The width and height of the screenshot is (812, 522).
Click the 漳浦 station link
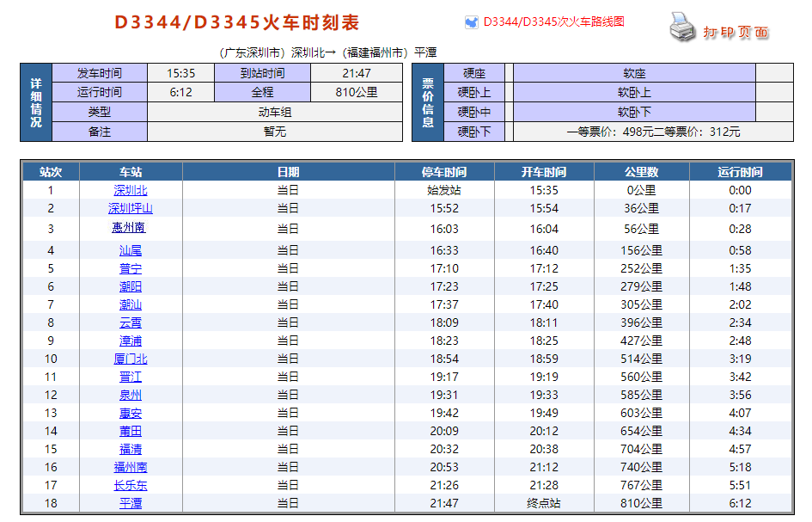131,341
